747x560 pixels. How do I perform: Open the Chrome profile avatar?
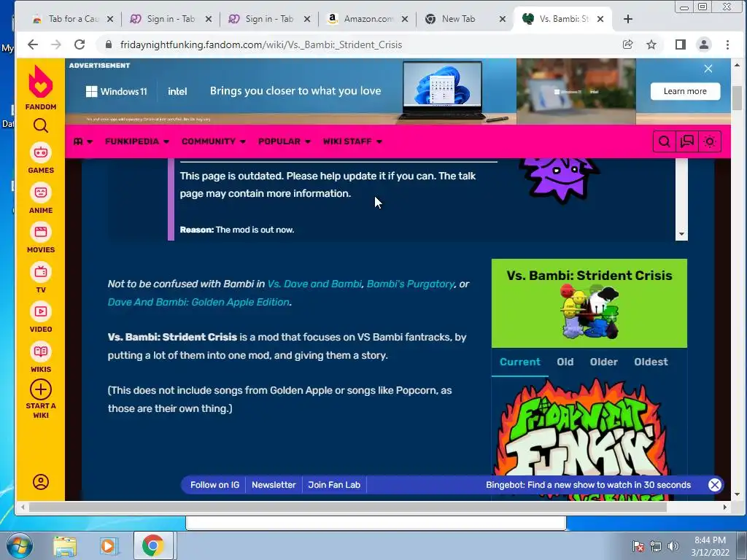click(x=704, y=44)
